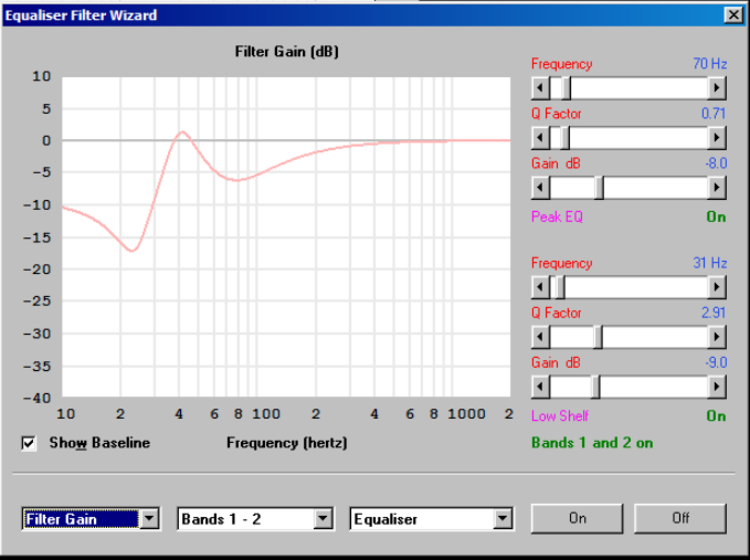Click the 70 Hz frequency value

(x=710, y=64)
